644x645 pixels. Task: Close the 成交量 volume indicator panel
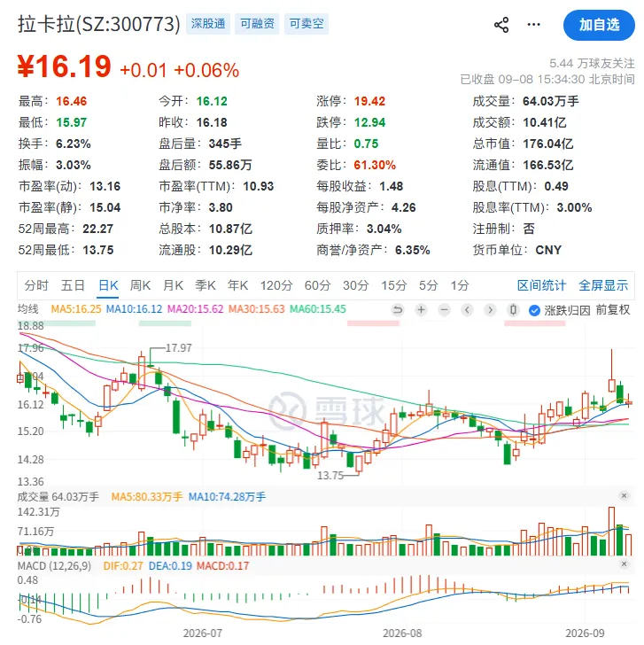[624, 495]
